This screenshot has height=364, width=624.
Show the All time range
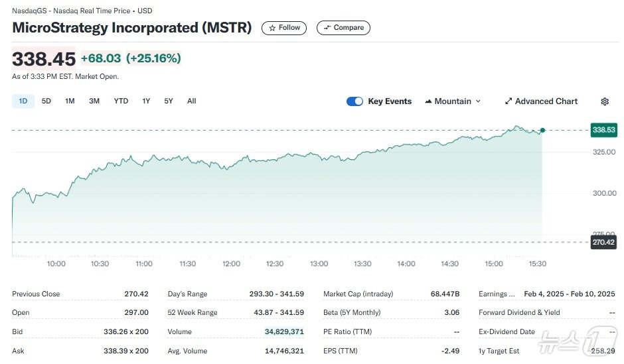coord(191,101)
